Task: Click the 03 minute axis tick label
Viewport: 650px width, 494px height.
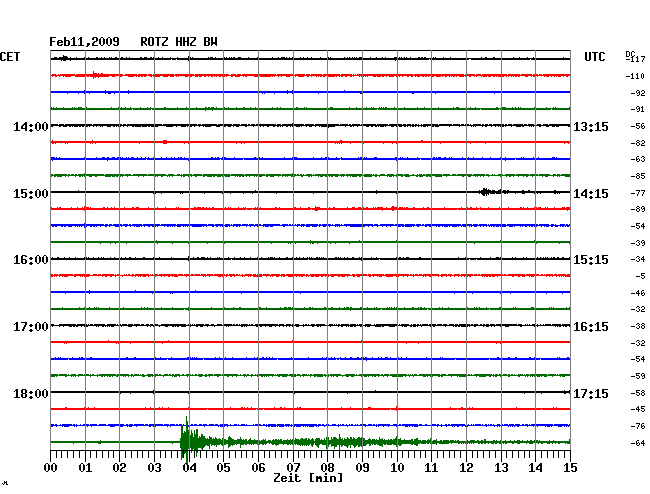Action: (154, 468)
